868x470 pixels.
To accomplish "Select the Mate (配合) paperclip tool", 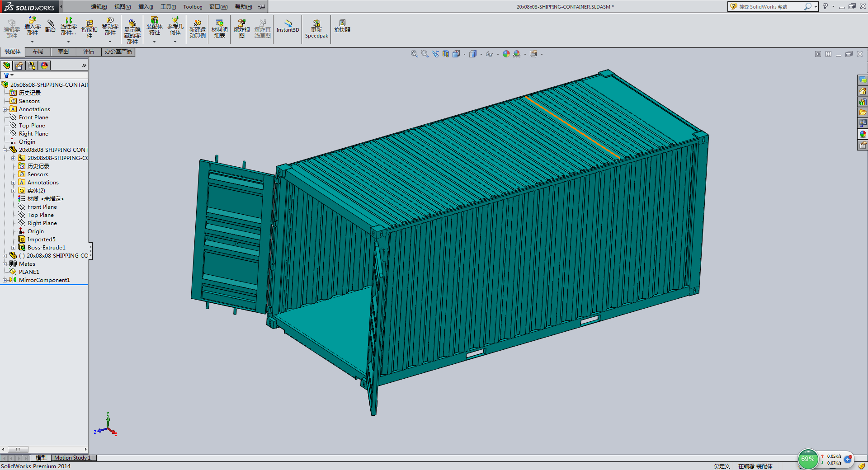I will [x=51, y=26].
